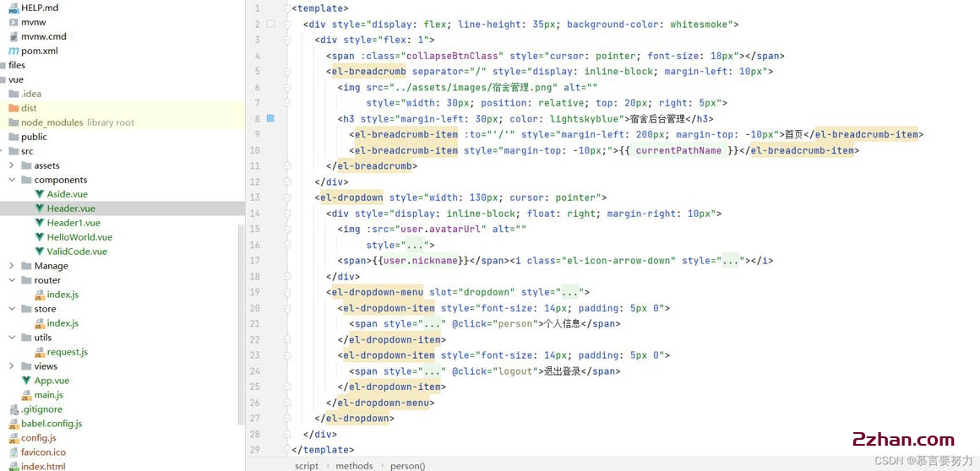The width and height of the screenshot is (980, 471).
Task: Open the lightskyblue color swatch in gutter
Action: coord(270,119)
